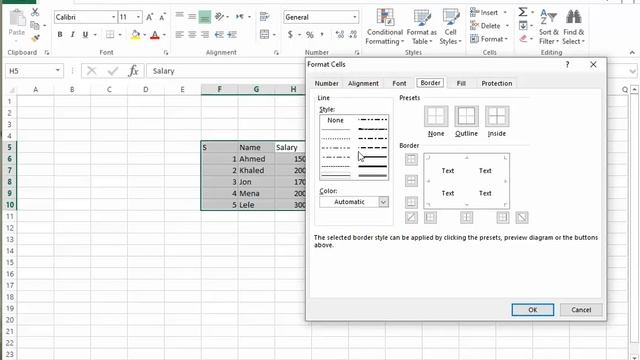Image resolution: width=640 pixels, height=360 pixels.
Task: Open the font size dropdown showing 11
Action: point(138,17)
